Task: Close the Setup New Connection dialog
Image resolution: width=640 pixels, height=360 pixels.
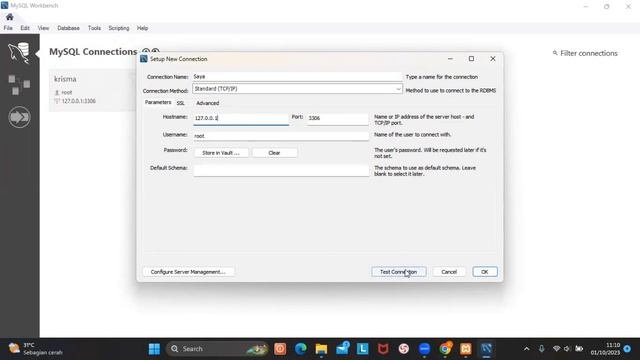Action: click(x=493, y=59)
